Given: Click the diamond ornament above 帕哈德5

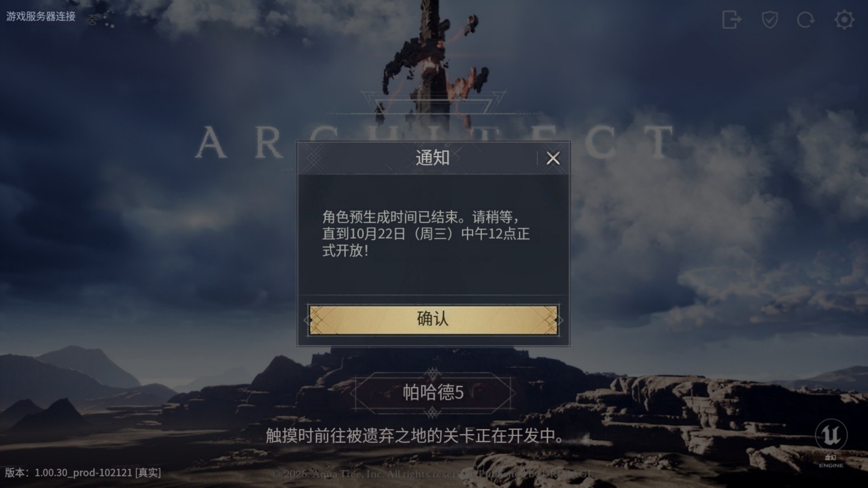Looking at the screenshot, I should pyautogui.click(x=433, y=374).
